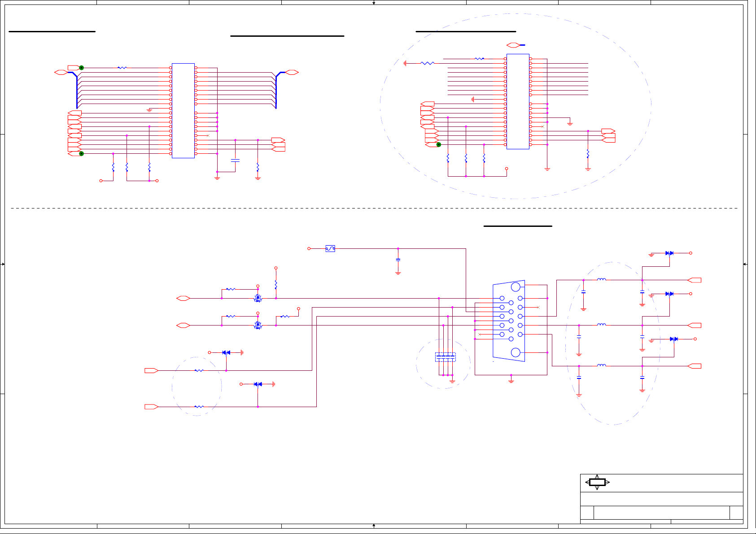Select the IC body inside the large dashed ellipse

(x=518, y=101)
